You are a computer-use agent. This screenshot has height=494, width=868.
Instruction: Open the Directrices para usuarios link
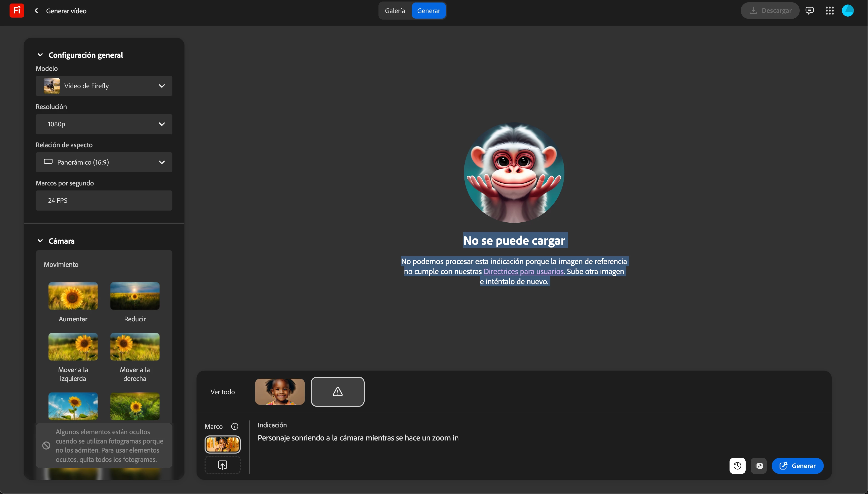[523, 271]
